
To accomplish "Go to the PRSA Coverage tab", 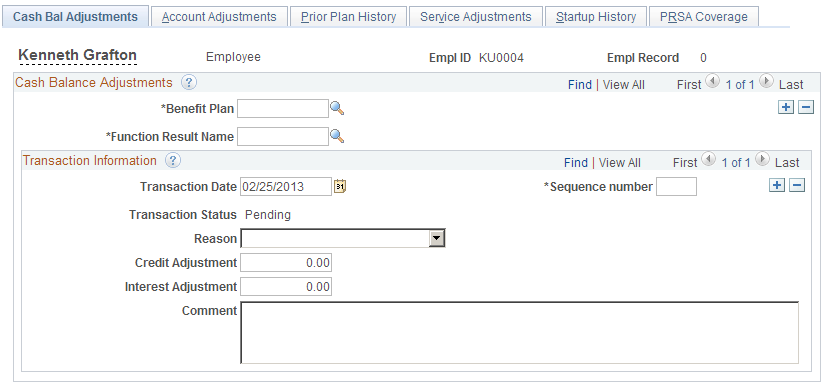I will point(704,16).
